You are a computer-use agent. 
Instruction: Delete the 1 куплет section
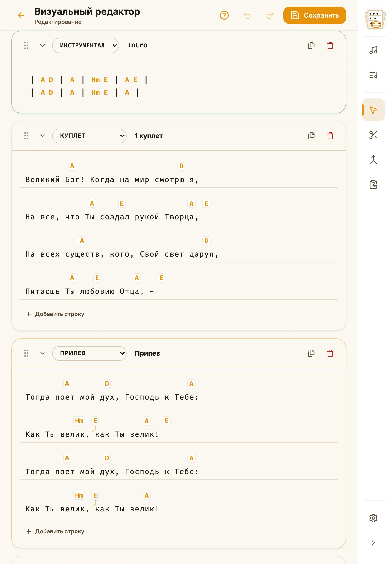pyautogui.click(x=330, y=136)
